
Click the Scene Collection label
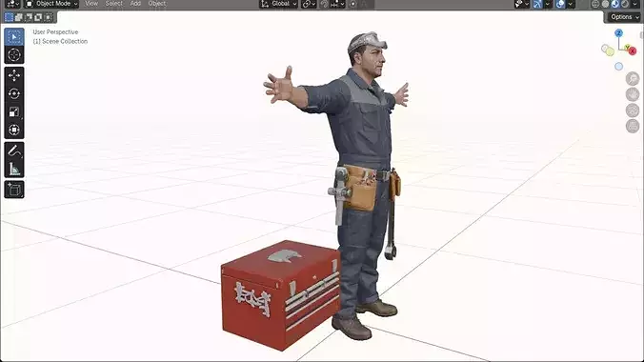click(x=60, y=42)
